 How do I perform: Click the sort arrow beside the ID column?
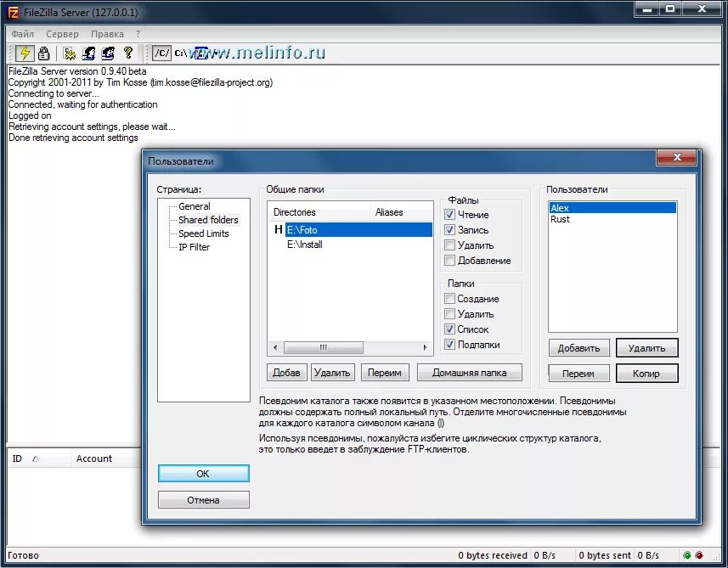click(36, 459)
